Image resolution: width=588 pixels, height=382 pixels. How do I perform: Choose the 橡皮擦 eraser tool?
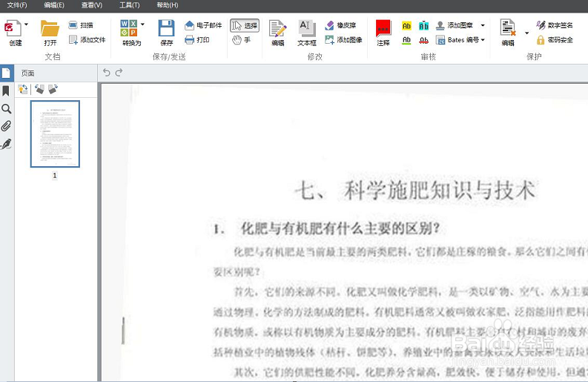(x=340, y=25)
